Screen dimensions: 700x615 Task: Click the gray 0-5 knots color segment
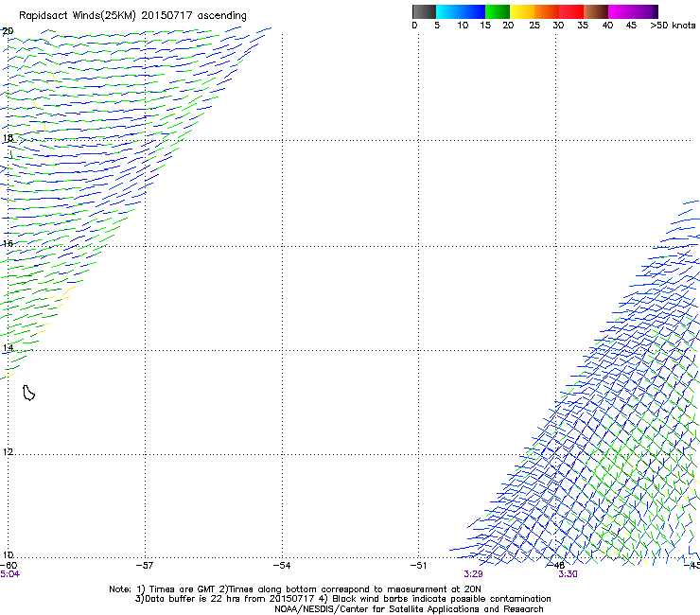(x=424, y=11)
